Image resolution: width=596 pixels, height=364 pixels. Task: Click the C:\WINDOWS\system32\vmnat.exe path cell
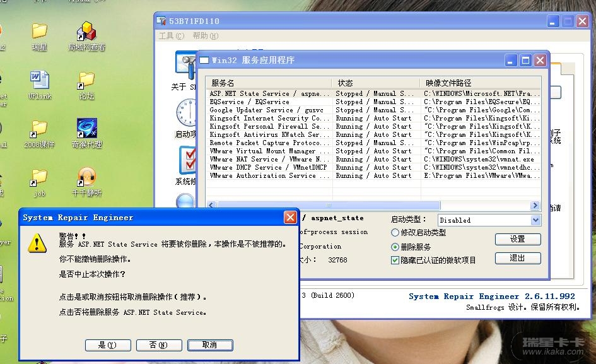pos(479,160)
